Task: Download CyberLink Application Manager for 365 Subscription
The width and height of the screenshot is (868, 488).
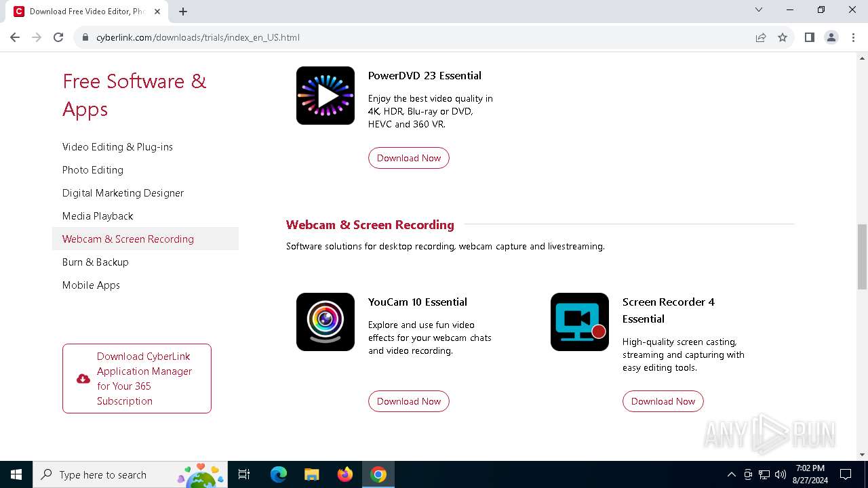Action: [137, 378]
